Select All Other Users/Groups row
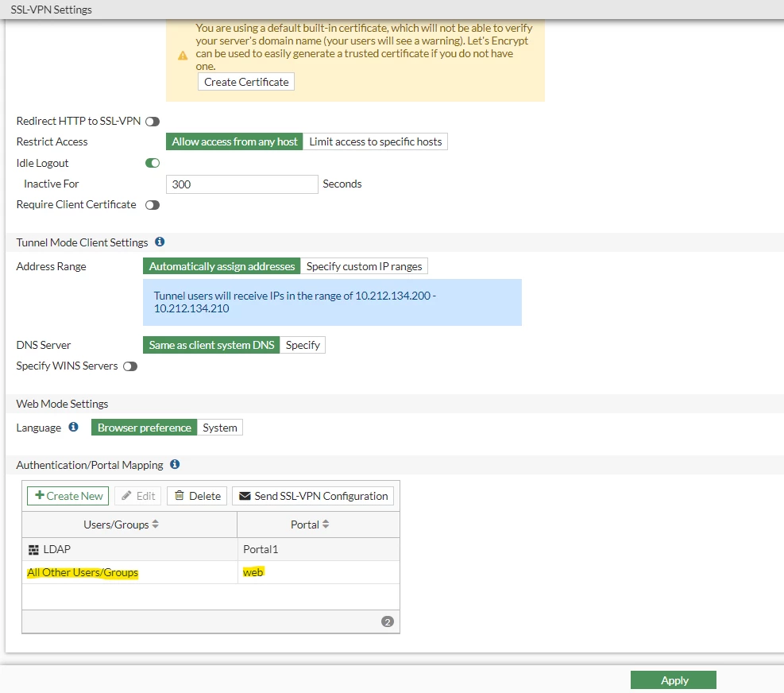This screenshot has width=784, height=693. pyautogui.click(x=210, y=572)
